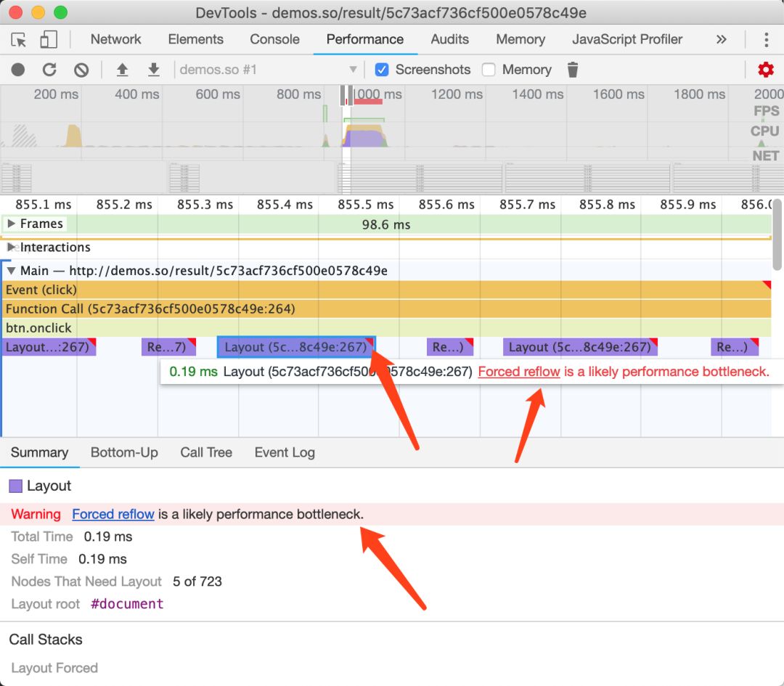Screen dimensions: 784x686
Task: Click the 1400 ms overview timeline marker
Action: click(537, 94)
